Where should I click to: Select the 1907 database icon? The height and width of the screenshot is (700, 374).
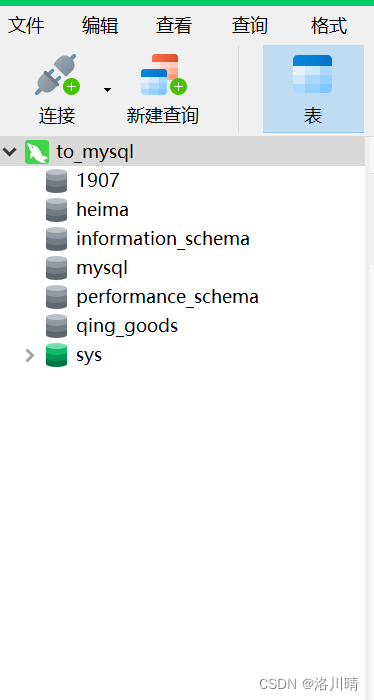coord(57,181)
